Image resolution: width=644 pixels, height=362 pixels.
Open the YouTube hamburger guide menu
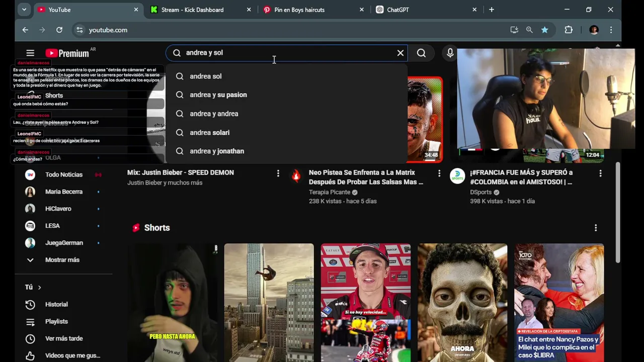click(x=30, y=53)
